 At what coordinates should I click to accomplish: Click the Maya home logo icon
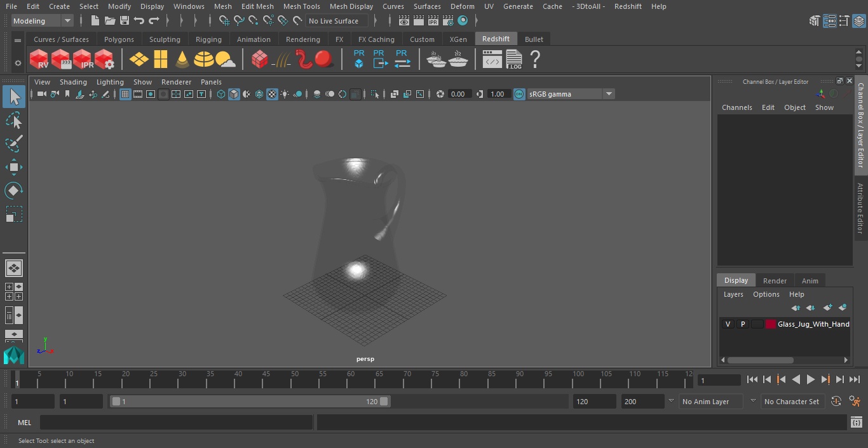13,355
